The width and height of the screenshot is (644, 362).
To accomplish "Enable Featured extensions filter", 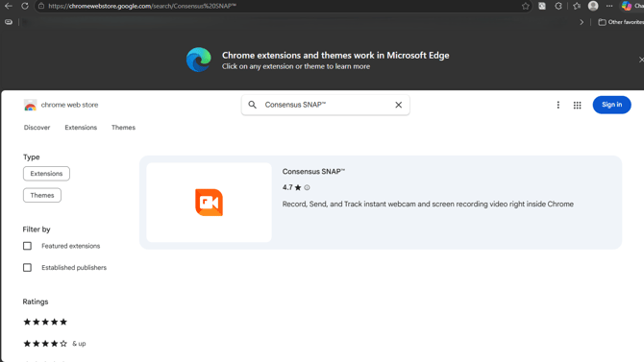I will (27, 246).
